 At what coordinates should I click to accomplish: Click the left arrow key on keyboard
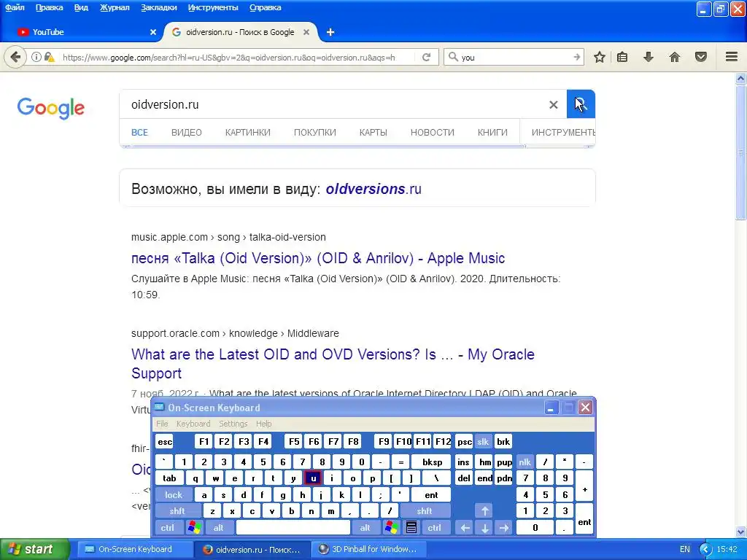pos(465,528)
